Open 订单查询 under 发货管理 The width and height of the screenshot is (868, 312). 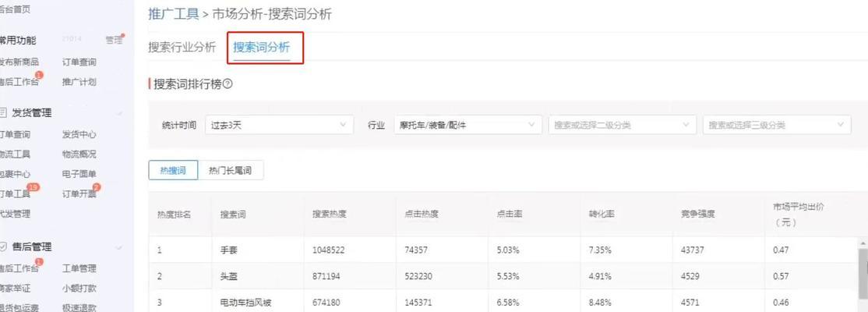pyautogui.click(x=16, y=135)
